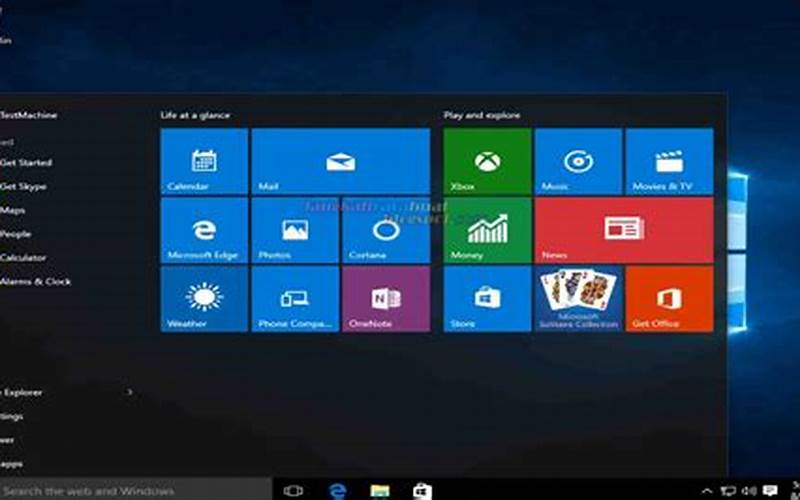Open the Weather tile

[204, 299]
